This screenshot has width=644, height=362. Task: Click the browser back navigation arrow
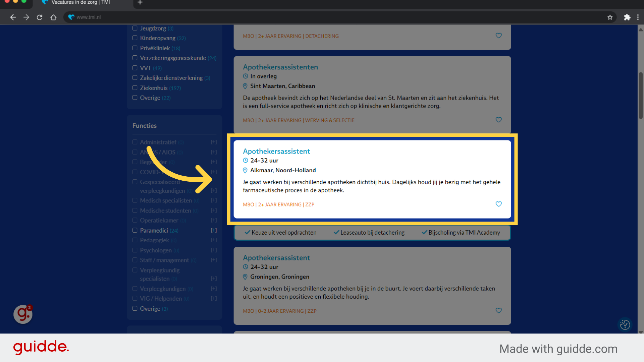click(12, 17)
